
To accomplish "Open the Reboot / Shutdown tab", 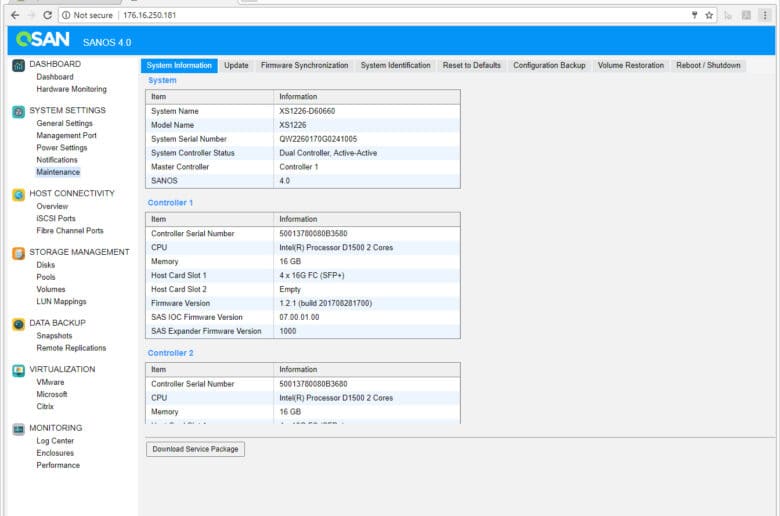I will pyautogui.click(x=708, y=65).
